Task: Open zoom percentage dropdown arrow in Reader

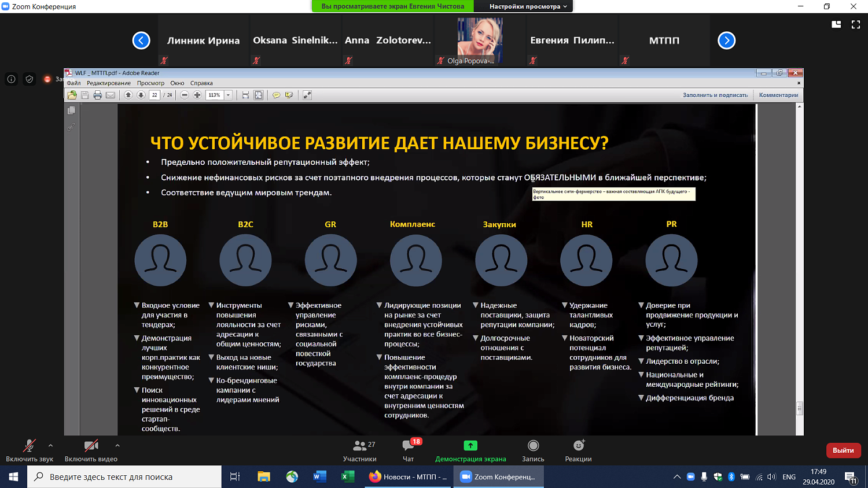Action: (x=229, y=95)
